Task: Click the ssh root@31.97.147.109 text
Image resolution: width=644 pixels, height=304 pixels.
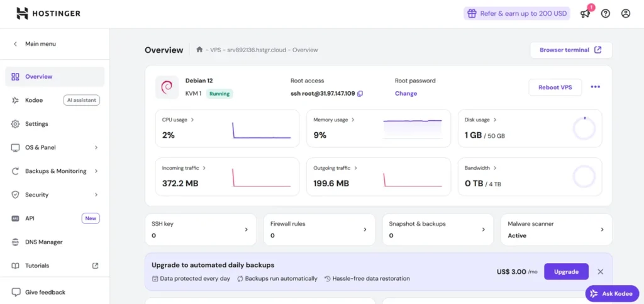Action: [323, 94]
